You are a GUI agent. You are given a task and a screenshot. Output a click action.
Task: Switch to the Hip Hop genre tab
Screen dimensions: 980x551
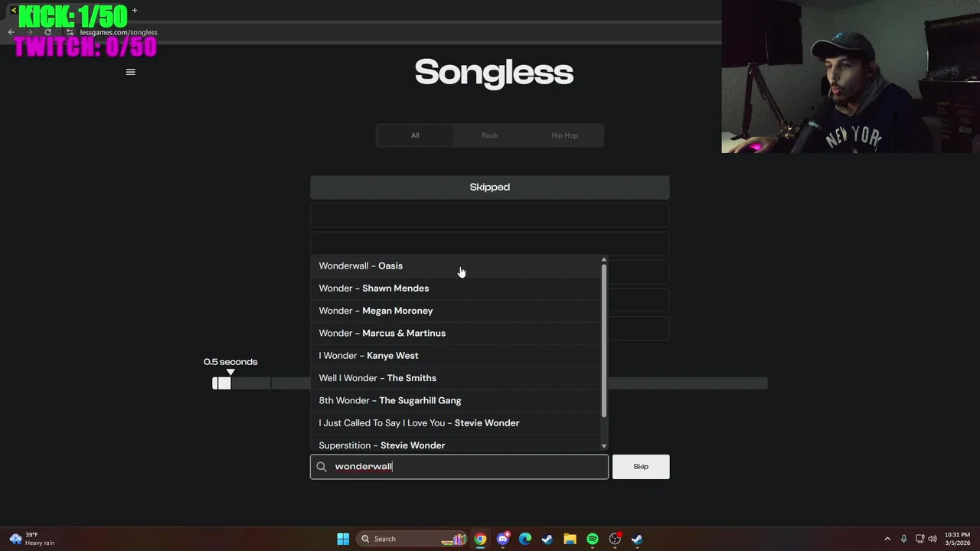pyautogui.click(x=564, y=135)
